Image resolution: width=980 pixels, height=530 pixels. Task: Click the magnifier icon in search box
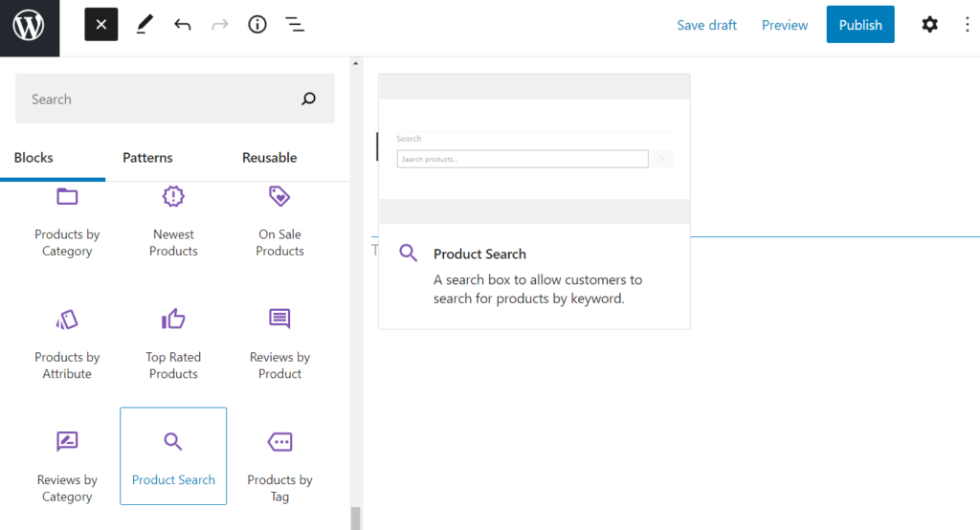click(309, 99)
